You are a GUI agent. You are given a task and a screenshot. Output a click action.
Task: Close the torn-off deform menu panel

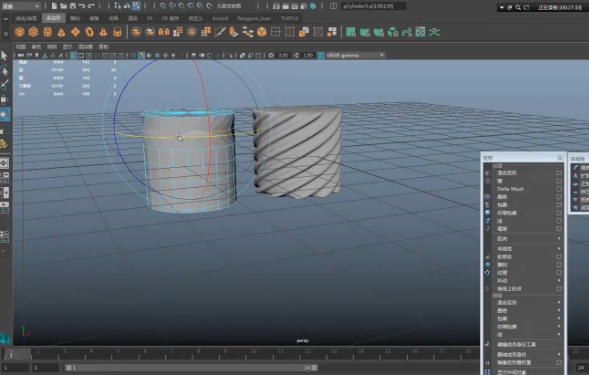pos(560,158)
